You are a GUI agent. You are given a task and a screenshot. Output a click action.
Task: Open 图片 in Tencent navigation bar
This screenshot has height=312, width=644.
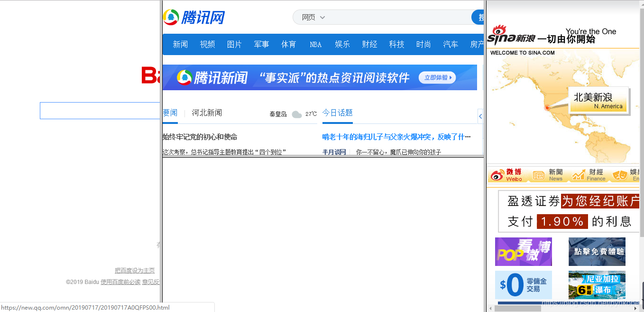click(x=234, y=45)
